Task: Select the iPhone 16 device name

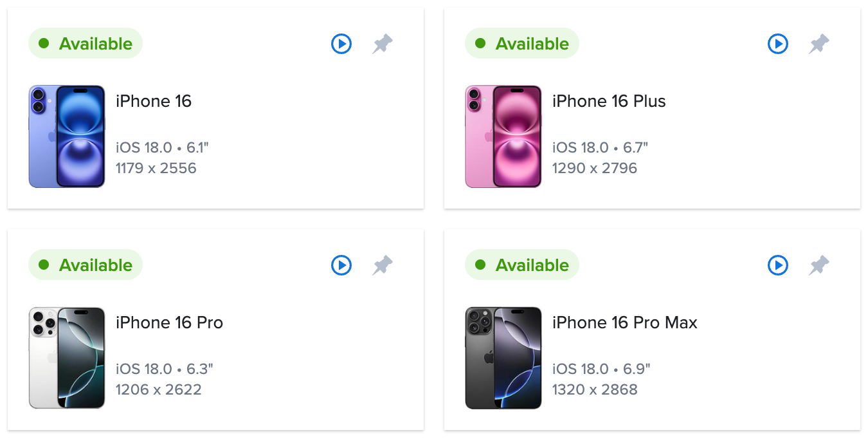Action: 154,101
